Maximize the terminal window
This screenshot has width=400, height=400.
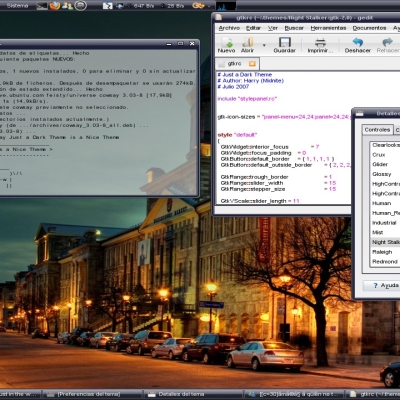tap(181, 44)
